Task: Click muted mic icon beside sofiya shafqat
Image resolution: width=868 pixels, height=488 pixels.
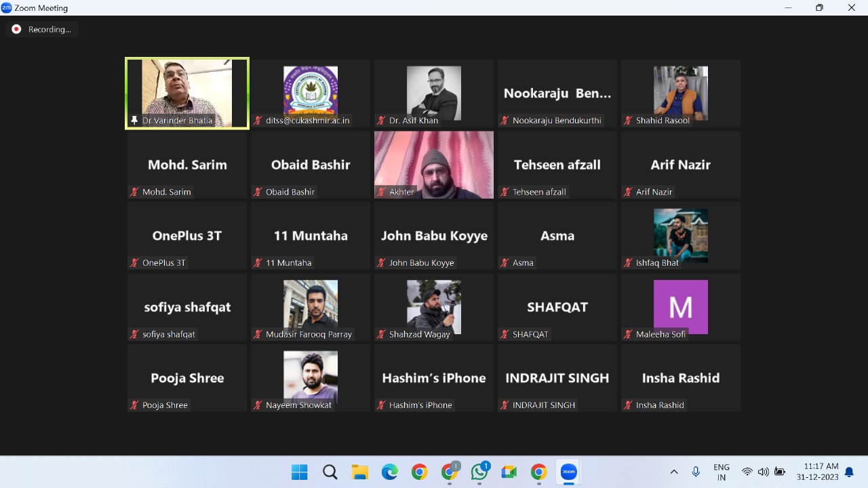Action: [134, 334]
